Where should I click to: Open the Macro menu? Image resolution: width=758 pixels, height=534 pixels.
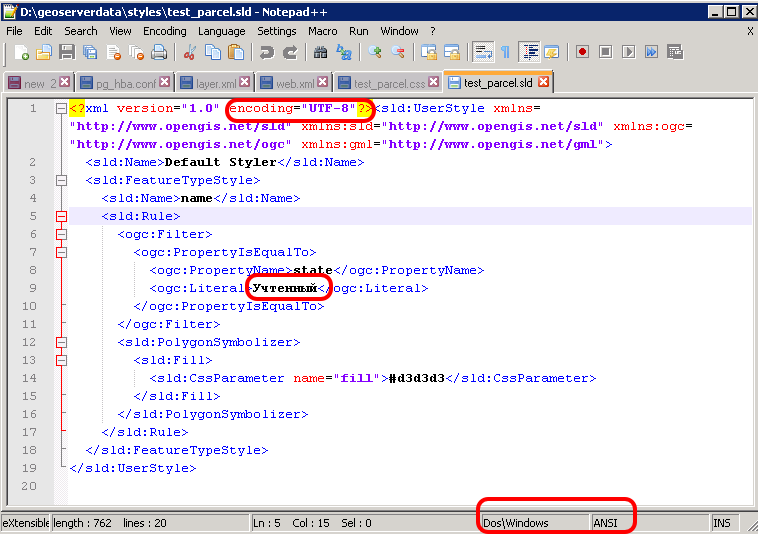pos(322,31)
